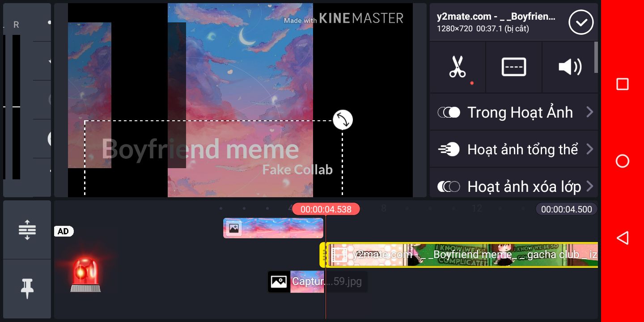Tap the Android recent apps square button
This screenshot has height=322, width=644.
pos(623,84)
